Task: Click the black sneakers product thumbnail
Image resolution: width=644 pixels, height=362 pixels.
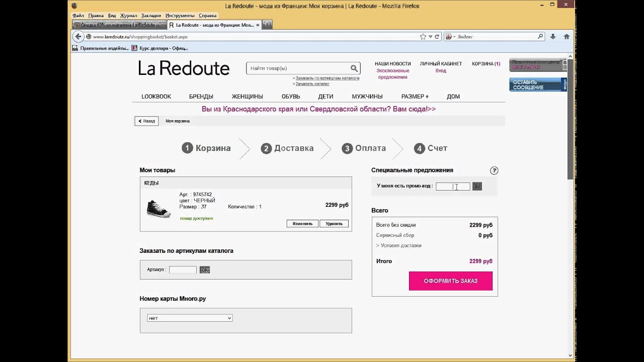Action: pyautogui.click(x=158, y=208)
